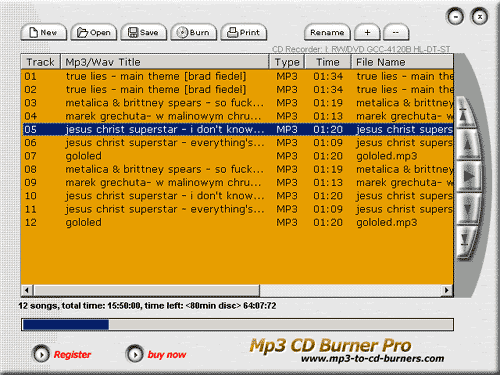Click MP3 type cell in track 06 row

pos(287,143)
